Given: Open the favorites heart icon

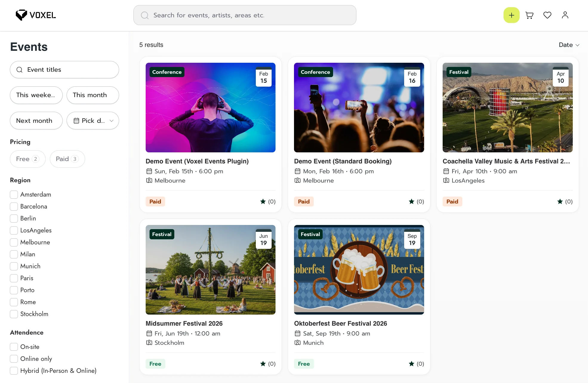Looking at the screenshot, I should click(547, 15).
